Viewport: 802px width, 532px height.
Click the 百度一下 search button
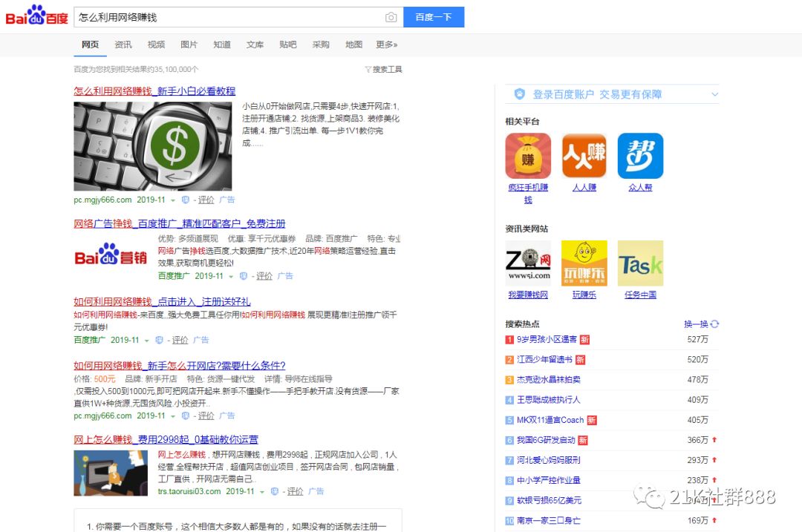coord(434,17)
